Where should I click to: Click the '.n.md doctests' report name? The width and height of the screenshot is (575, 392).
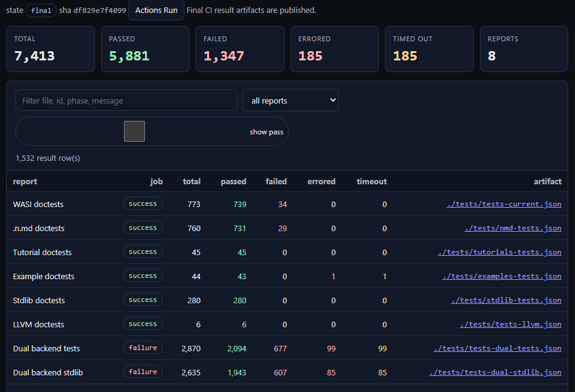point(38,229)
